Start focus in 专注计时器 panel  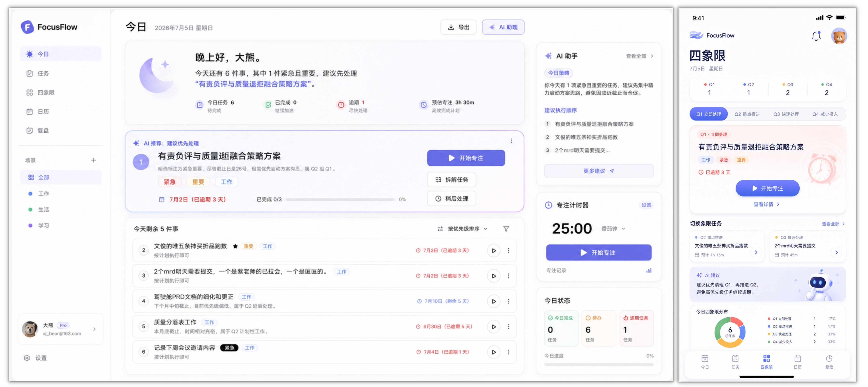pyautogui.click(x=599, y=252)
